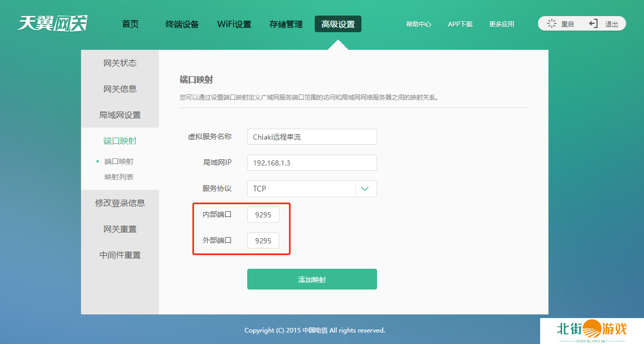Click the 虚拟服务名称 input field
Viewport: 644px width, 344px height.
(x=312, y=137)
